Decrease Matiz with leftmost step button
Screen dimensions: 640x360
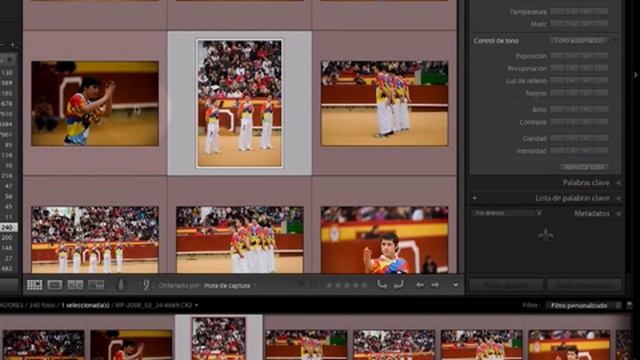pyautogui.click(x=558, y=24)
